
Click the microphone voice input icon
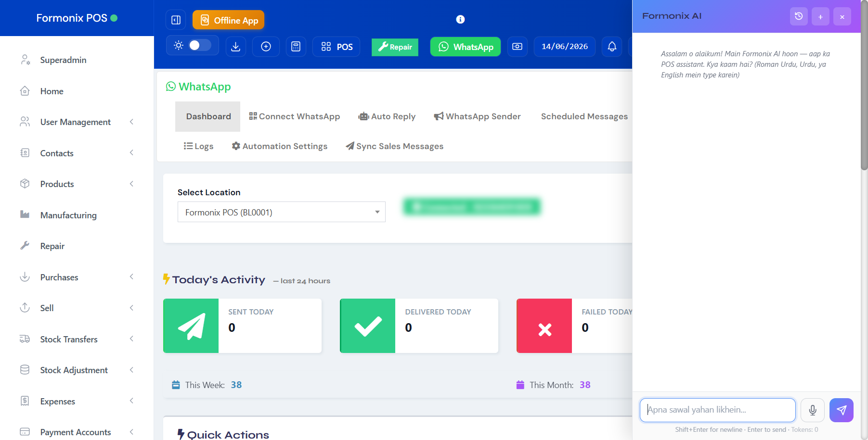(813, 410)
